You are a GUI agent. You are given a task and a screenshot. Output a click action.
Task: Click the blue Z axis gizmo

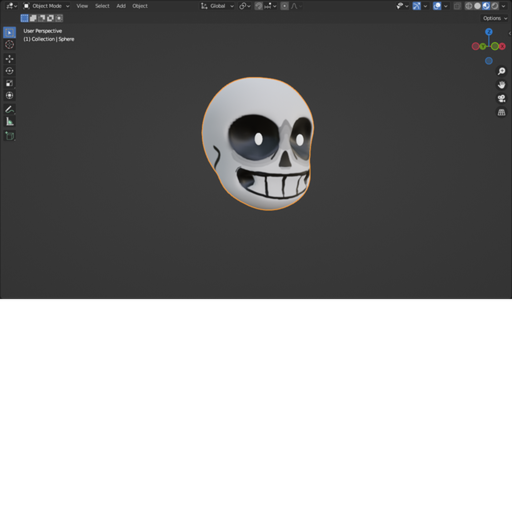489,32
